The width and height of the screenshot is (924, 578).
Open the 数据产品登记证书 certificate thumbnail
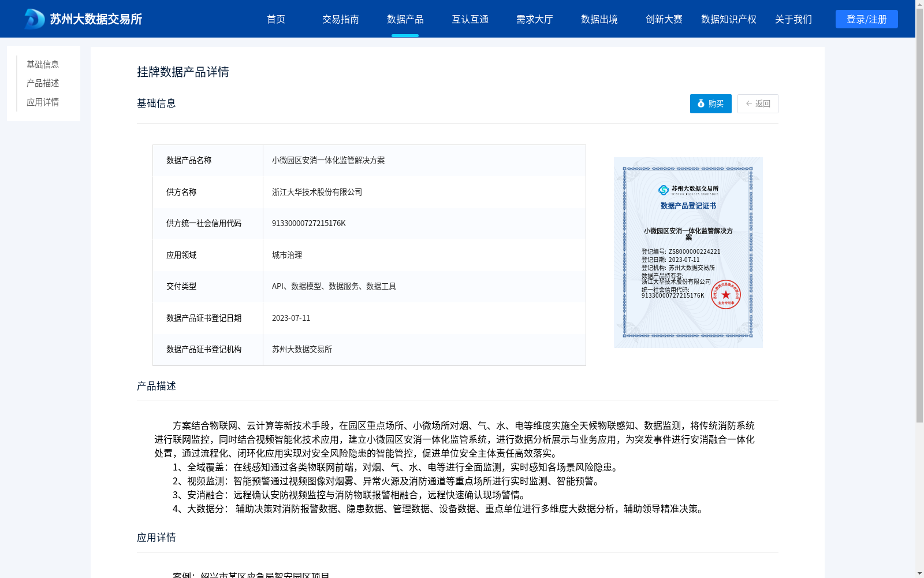click(688, 253)
